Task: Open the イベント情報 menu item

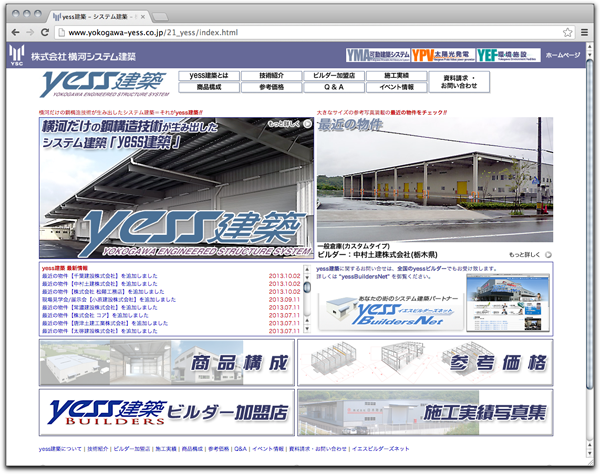Action: coord(396,87)
